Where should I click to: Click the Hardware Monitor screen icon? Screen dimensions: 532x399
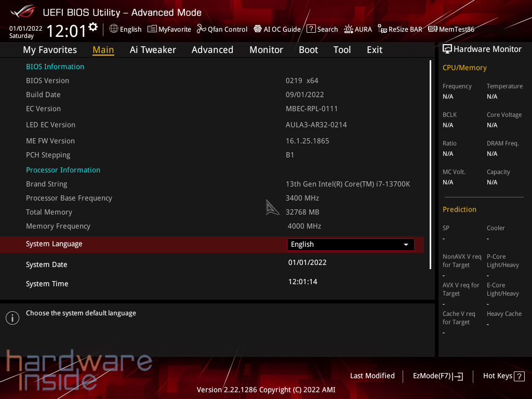tap(447, 49)
